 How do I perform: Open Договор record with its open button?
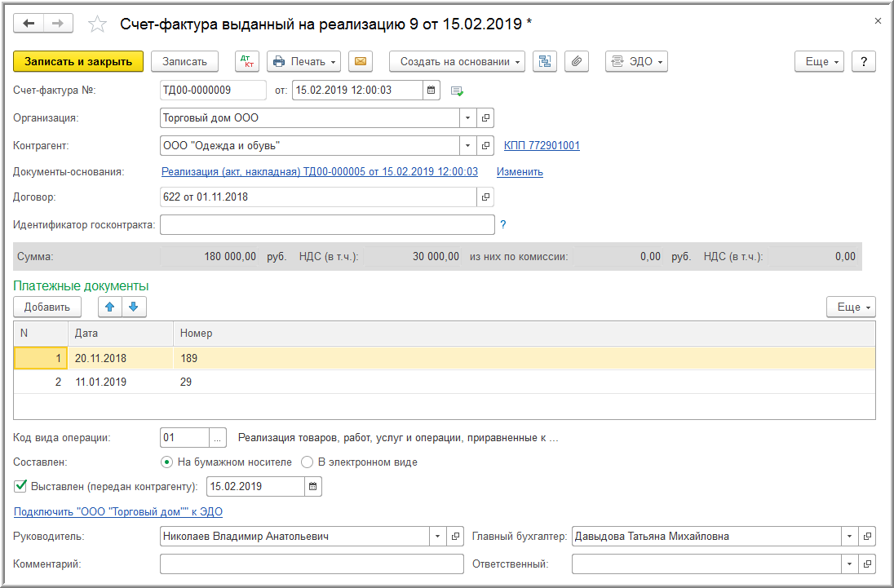(x=485, y=197)
